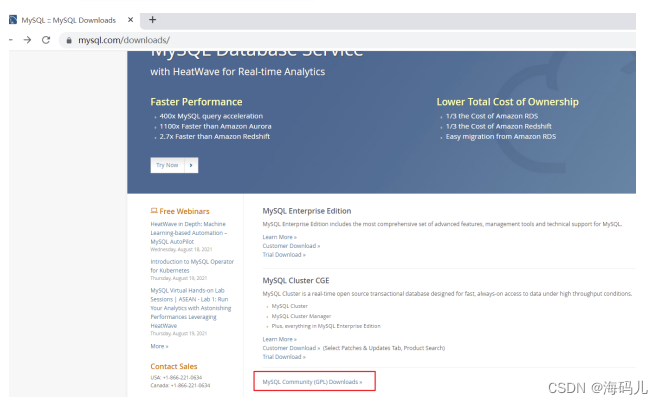663x404 pixels.
Task: Click the MySQL Cluster CGE heading
Action: [296, 280]
